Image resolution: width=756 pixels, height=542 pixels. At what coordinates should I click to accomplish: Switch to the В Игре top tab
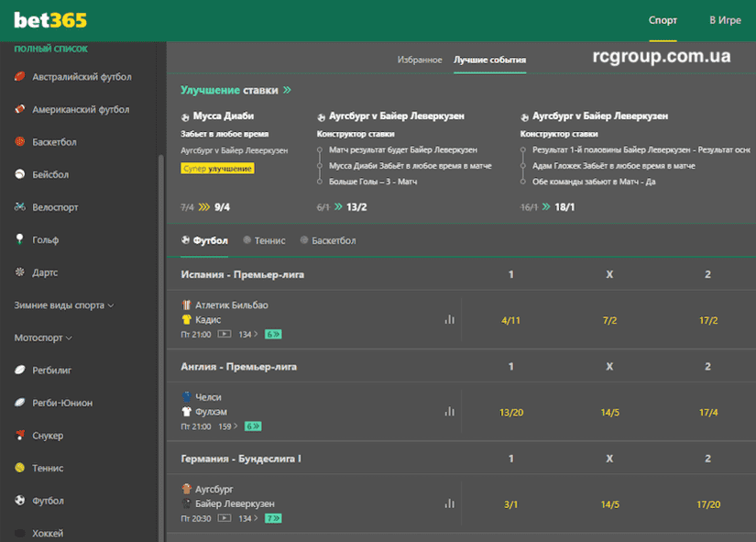[725, 20]
